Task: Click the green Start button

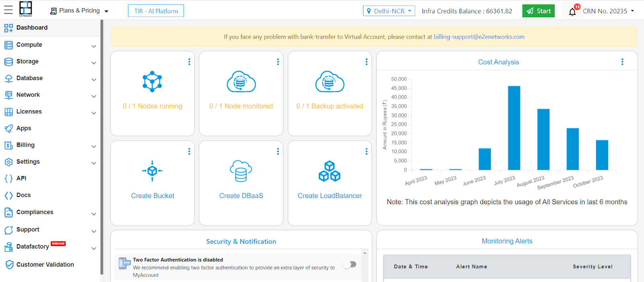Action: coord(538,11)
